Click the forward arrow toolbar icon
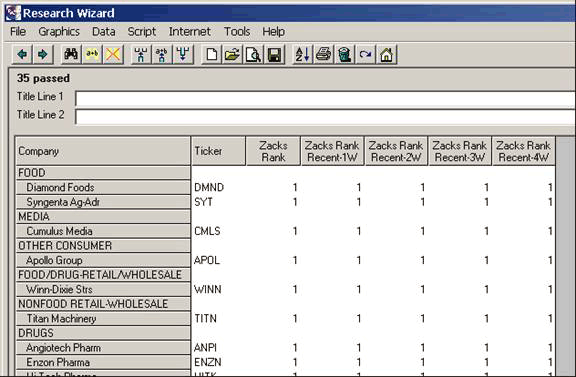 43,55
